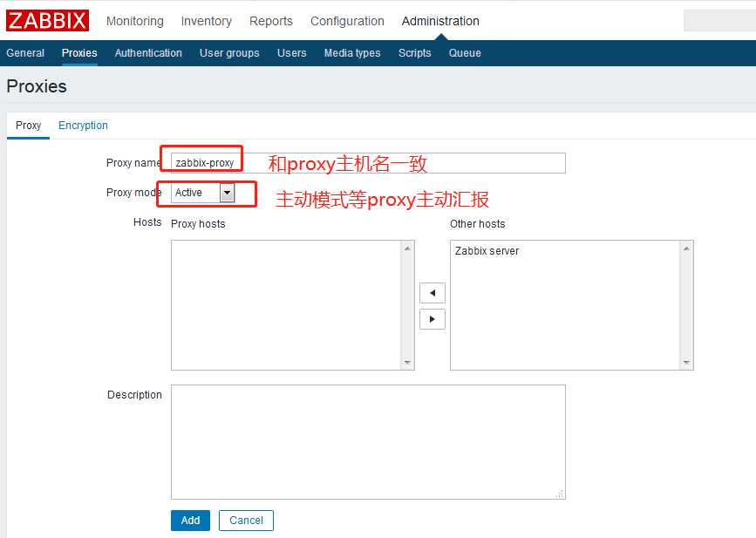Open User groups section
756x538 pixels.
[x=229, y=53]
